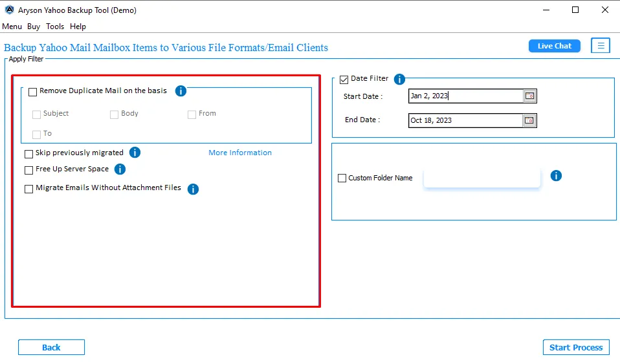Uncheck the Date Filter checkbox
Screen dimensions: 620x364
344,80
